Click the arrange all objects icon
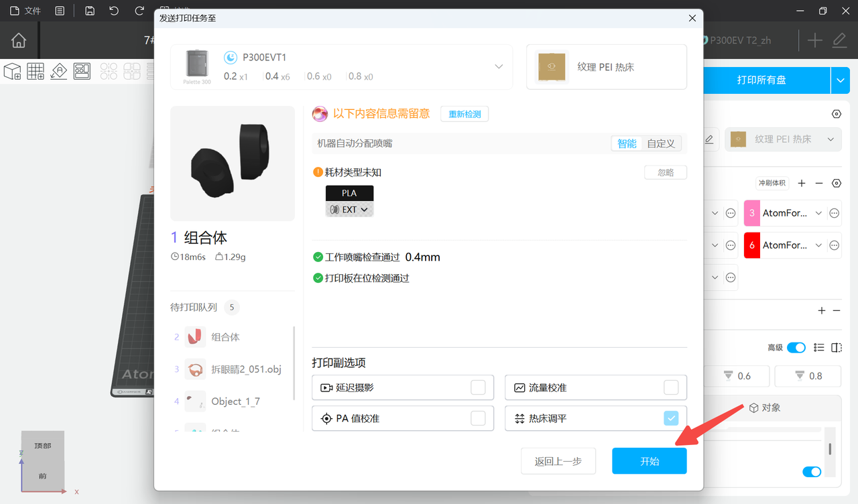This screenshot has height=504, width=858. click(x=82, y=71)
